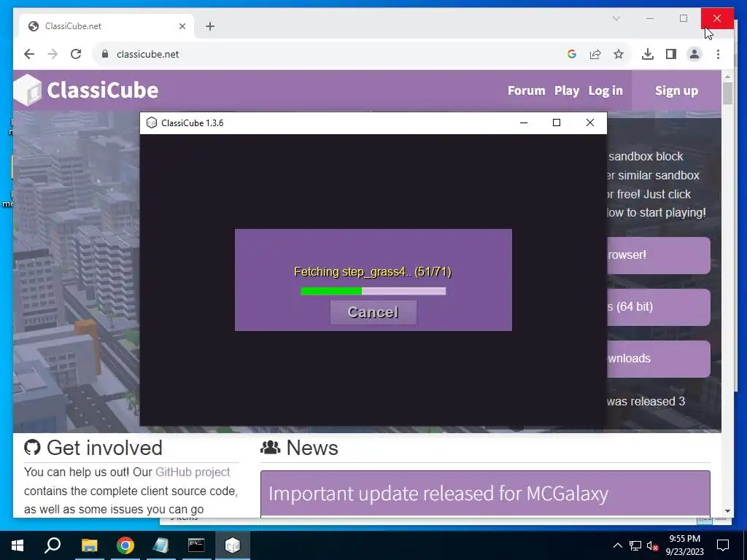Switch to ClassiCube taskbar icon
Image resolution: width=747 pixels, height=560 pixels.
pos(233,545)
